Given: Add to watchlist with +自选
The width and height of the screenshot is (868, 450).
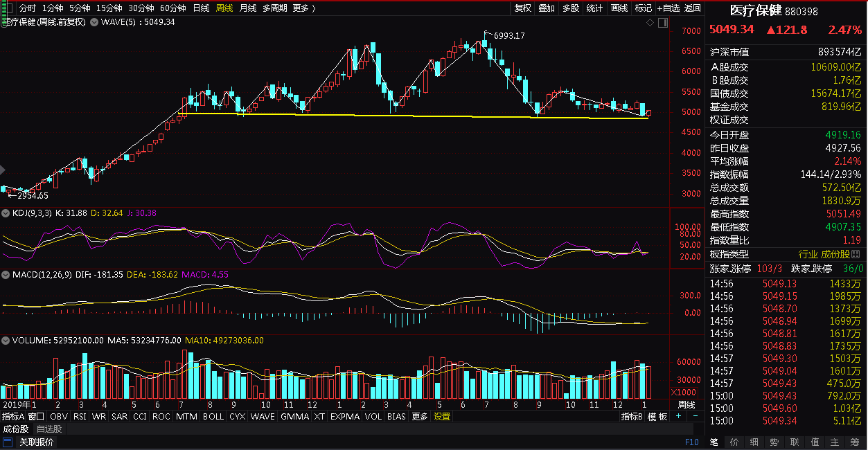Looking at the screenshot, I should pyautogui.click(x=667, y=8).
